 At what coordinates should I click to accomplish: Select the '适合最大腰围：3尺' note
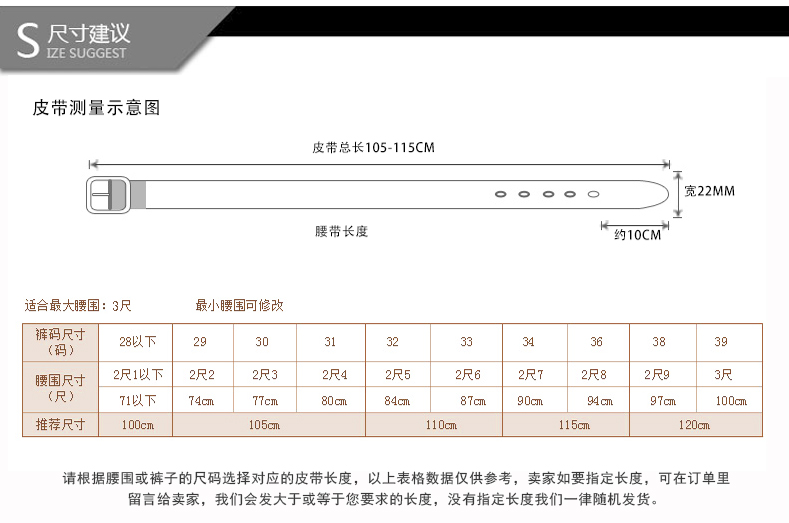78,305
